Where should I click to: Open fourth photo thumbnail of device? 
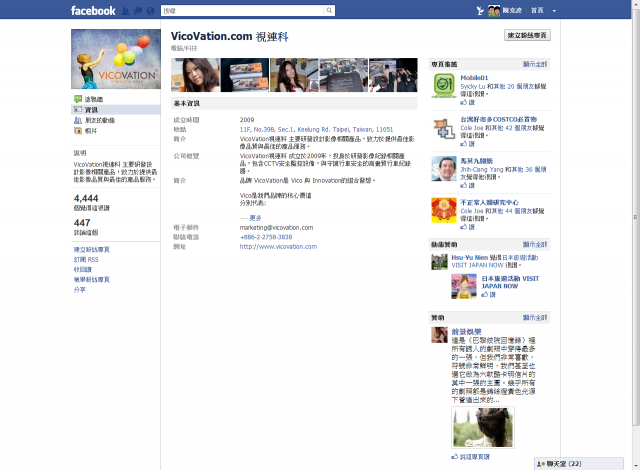click(x=344, y=75)
